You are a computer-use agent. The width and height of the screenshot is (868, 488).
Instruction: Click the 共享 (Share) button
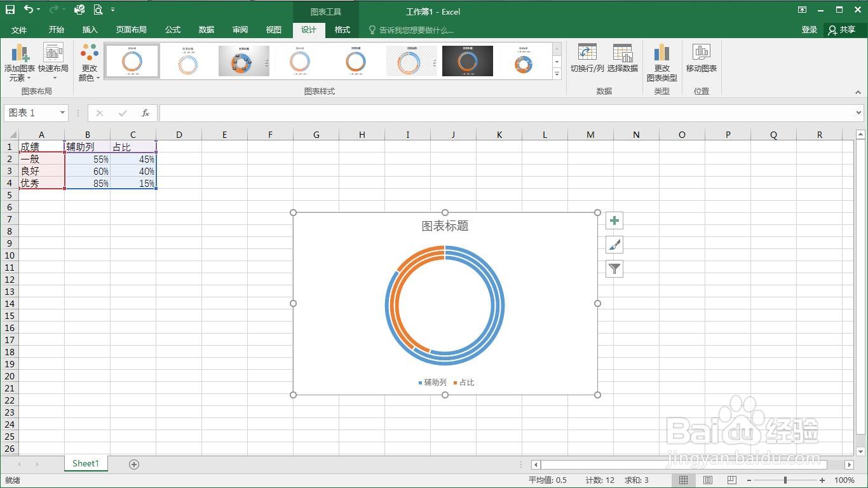(841, 30)
